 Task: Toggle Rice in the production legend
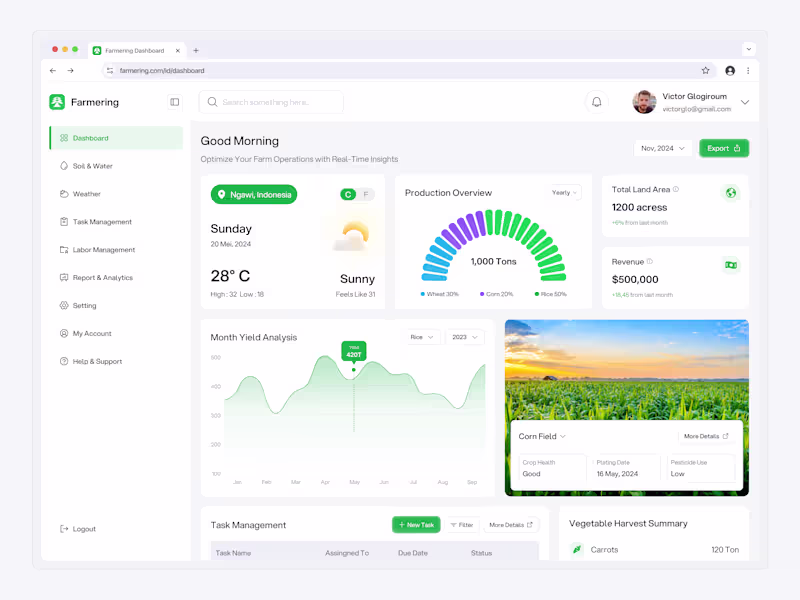pyautogui.click(x=551, y=294)
